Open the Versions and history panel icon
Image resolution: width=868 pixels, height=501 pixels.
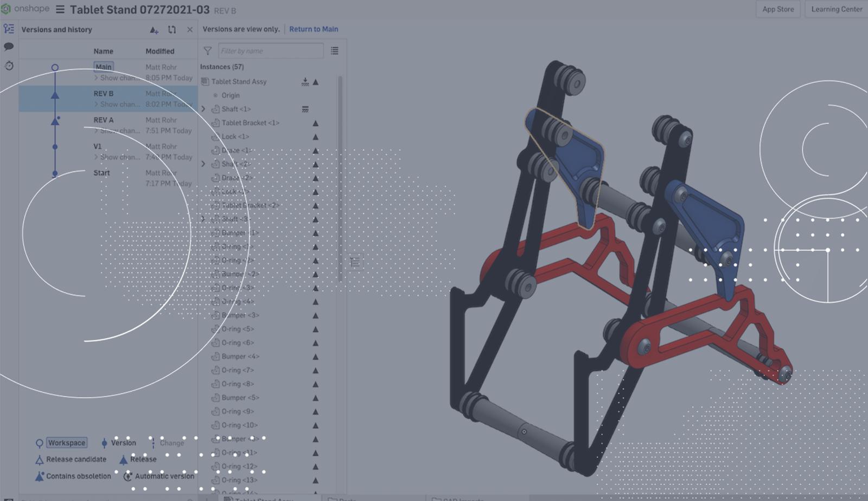point(9,29)
